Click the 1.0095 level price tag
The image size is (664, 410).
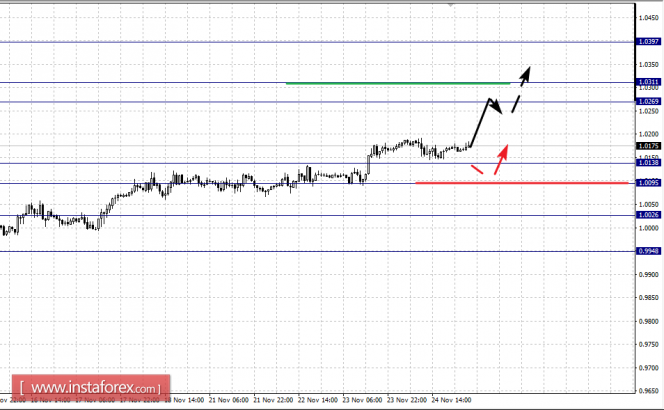point(648,183)
